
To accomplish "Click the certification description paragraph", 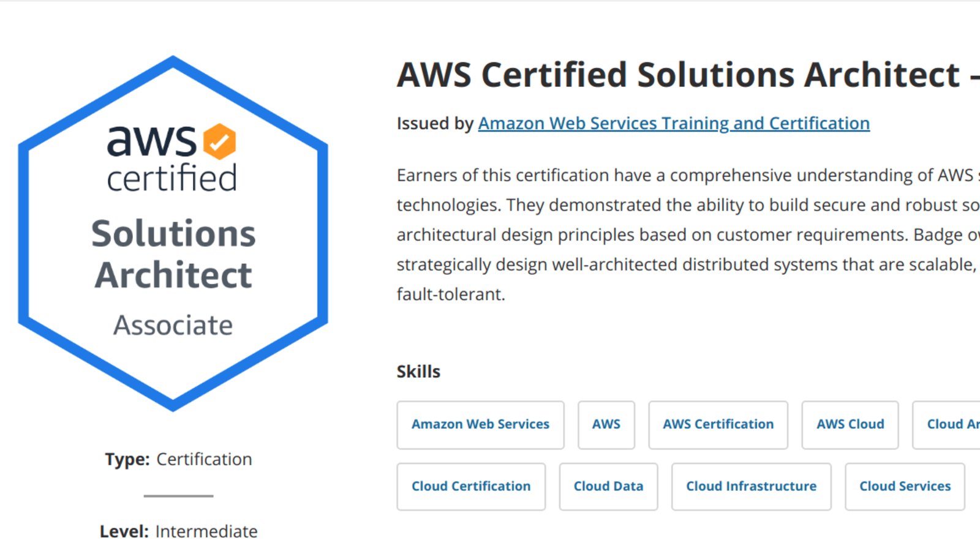I will pyautogui.click(x=688, y=234).
